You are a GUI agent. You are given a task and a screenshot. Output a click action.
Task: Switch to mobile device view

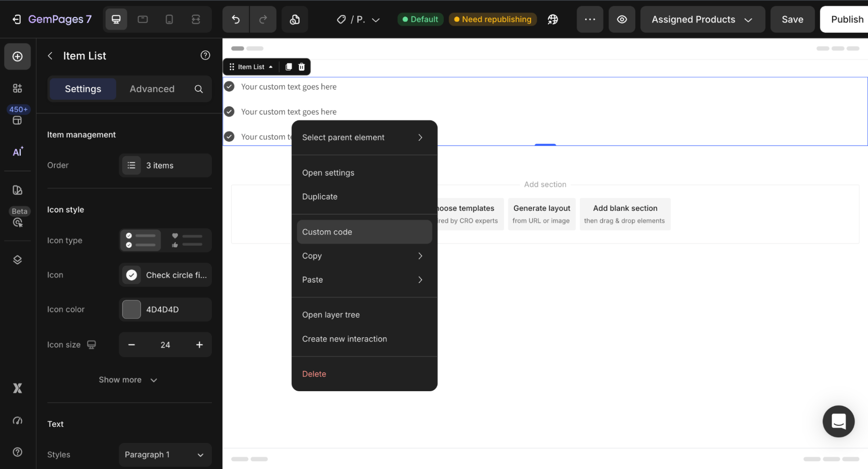point(169,19)
